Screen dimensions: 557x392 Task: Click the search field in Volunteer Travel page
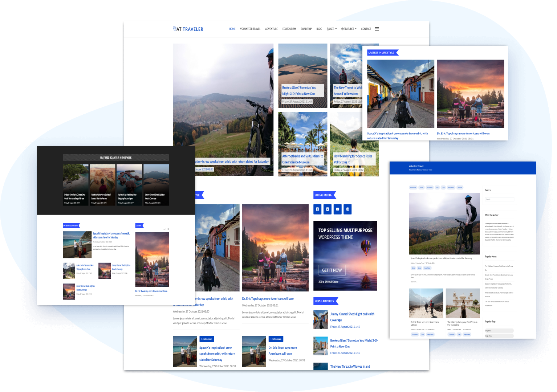[499, 199]
